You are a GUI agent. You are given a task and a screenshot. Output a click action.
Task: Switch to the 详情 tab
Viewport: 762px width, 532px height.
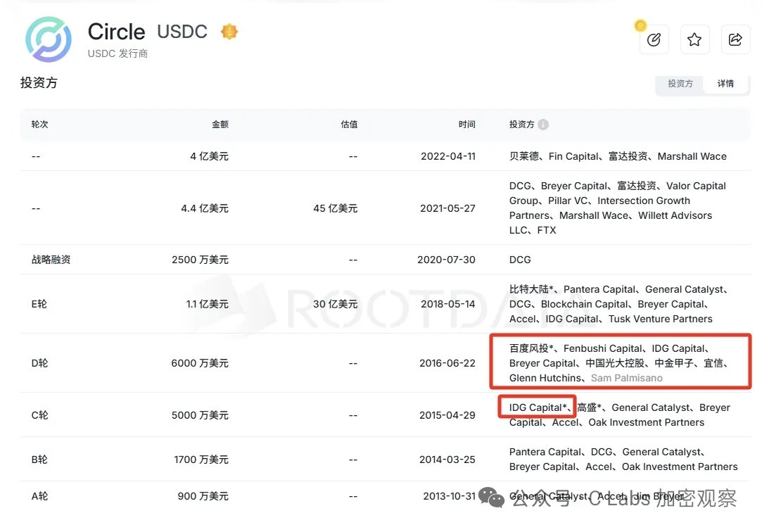point(725,84)
